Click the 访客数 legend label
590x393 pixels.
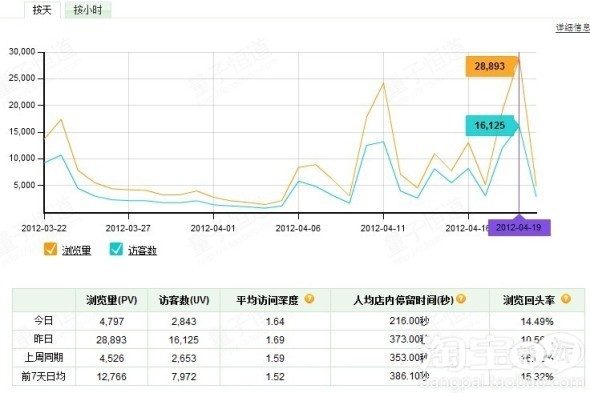click(142, 251)
